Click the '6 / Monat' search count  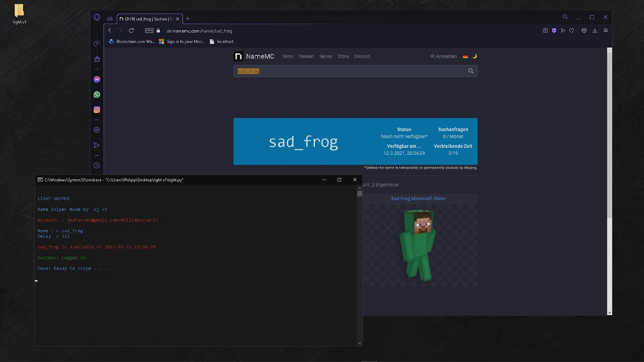tap(453, 137)
